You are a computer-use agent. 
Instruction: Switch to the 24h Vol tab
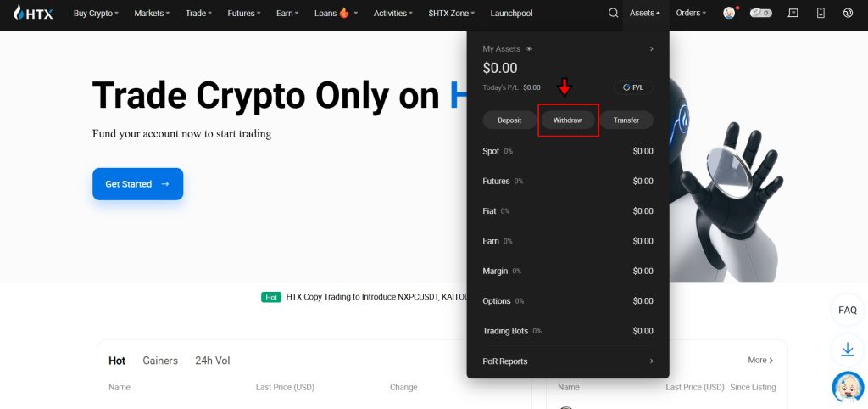pyautogui.click(x=213, y=361)
